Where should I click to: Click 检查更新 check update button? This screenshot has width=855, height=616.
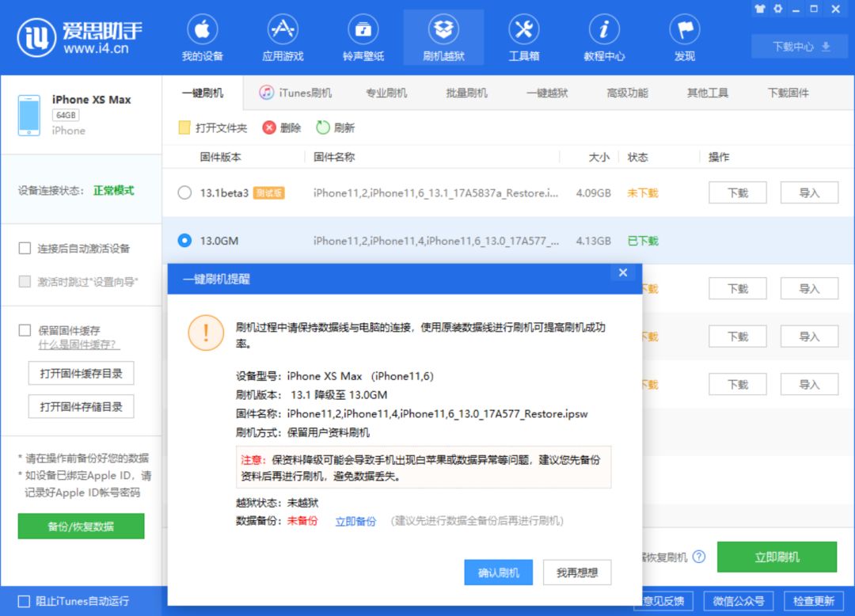tap(814, 601)
